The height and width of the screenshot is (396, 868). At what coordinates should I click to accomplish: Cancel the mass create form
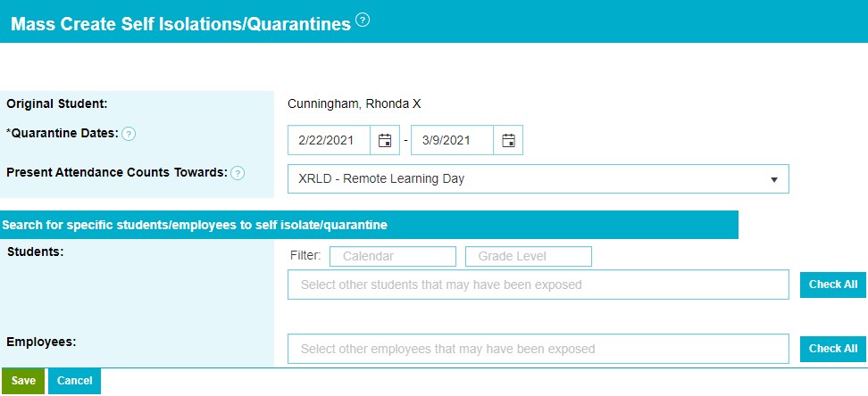pyautogui.click(x=74, y=381)
